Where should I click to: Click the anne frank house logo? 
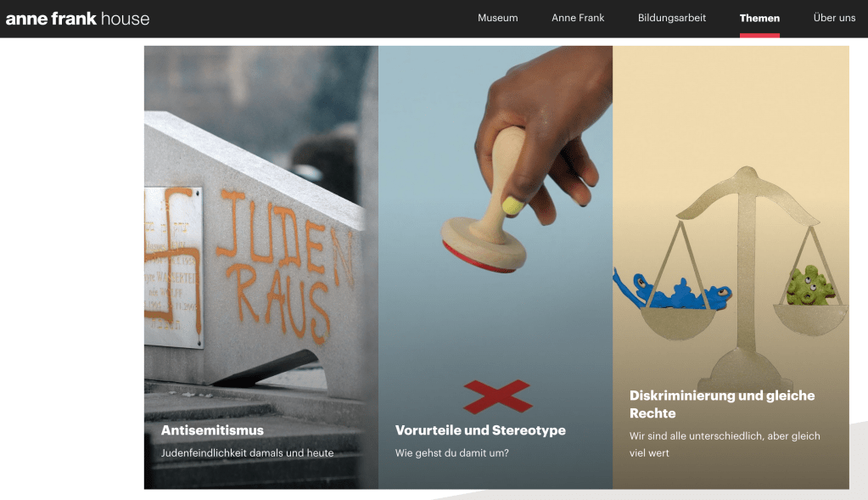(77, 19)
